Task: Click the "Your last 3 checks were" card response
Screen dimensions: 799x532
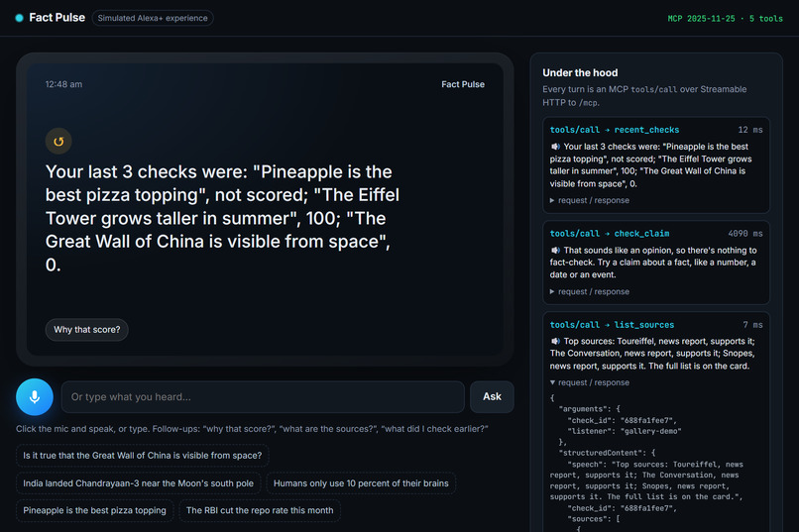Action: tap(222, 218)
